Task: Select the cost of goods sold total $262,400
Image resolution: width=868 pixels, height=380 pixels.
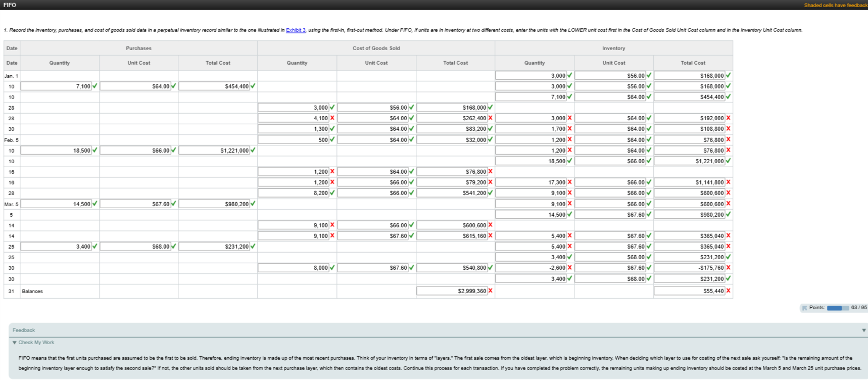Action: click(452, 118)
